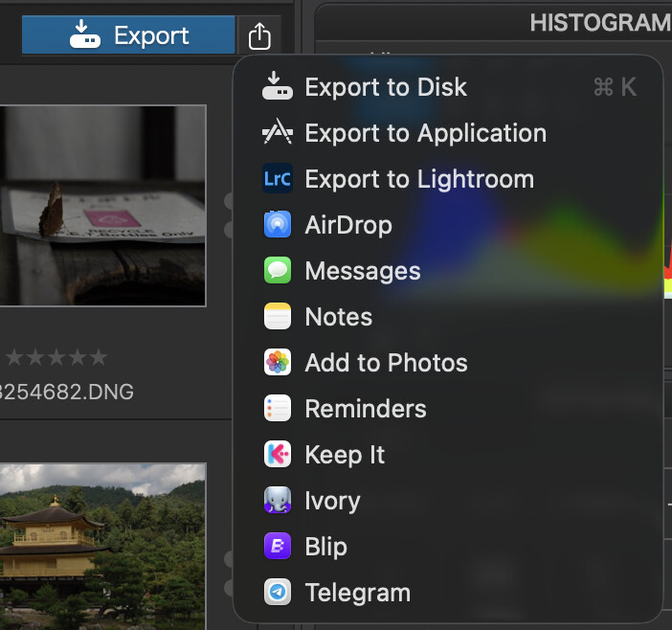Click the Lightroom Classic LrC icon
This screenshot has height=630, width=672.
(x=278, y=179)
